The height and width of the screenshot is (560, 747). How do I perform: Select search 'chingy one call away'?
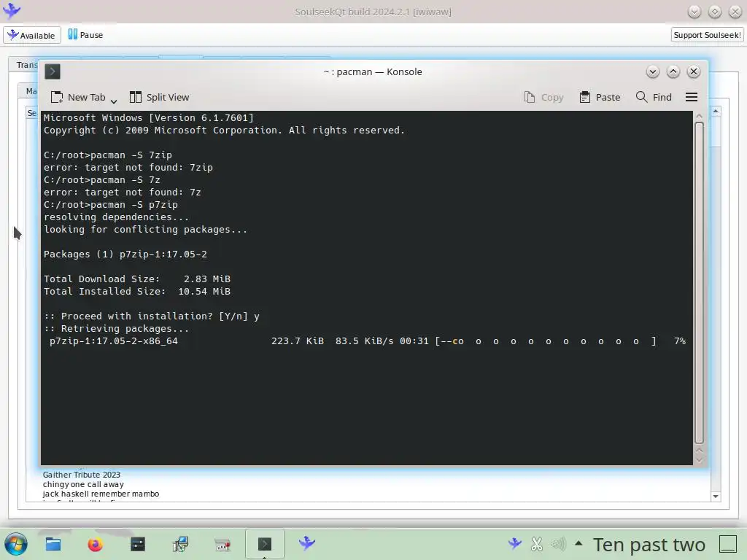pyautogui.click(x=83, y=484)
